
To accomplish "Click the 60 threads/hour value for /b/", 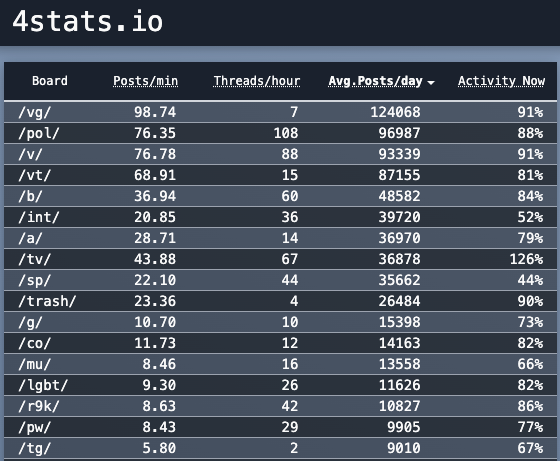I will 290,196.
